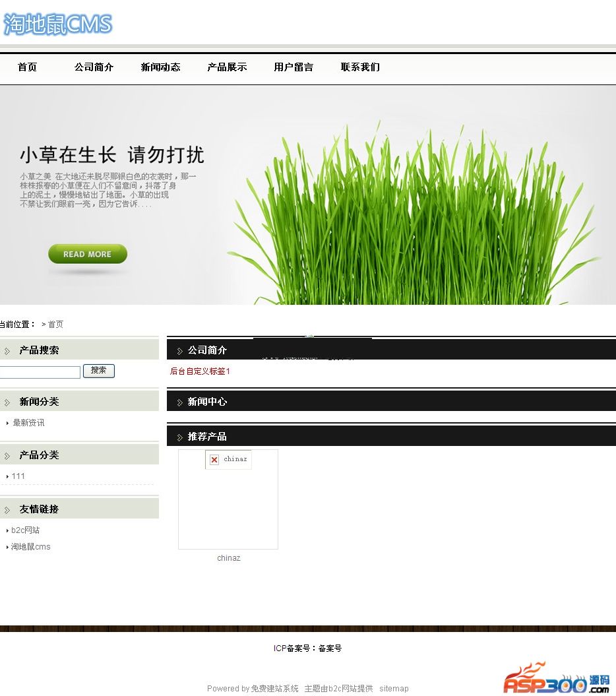Select 产品展示 in the navigation bar
This screenshot has width=616, height=696.
point(227,67)
